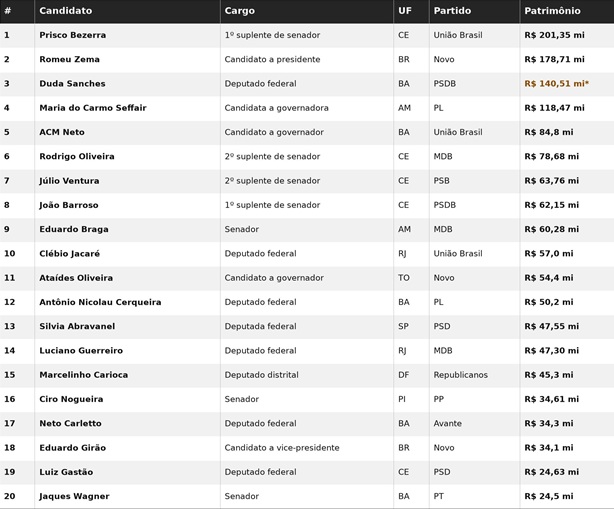The height and width of the screenshot is (509, 614).
Task: Click the value R$ 84,8 mi
Action: (x=549, y=132)
